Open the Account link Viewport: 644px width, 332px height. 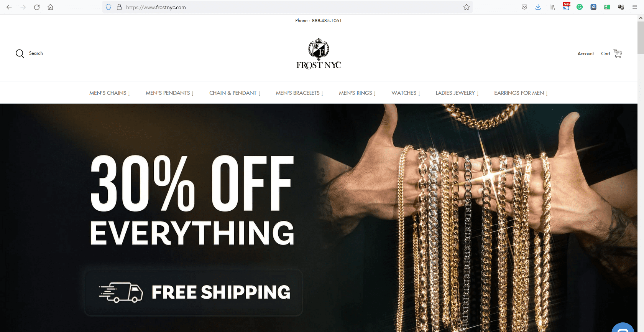pyautogui.click(x=585, y=54)
